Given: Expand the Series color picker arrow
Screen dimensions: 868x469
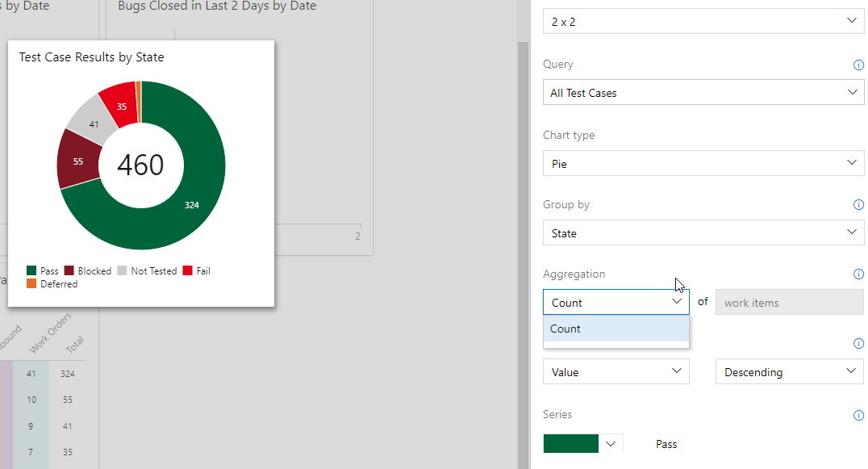Looking at the screenshot, I should click(x=611, y=443).
